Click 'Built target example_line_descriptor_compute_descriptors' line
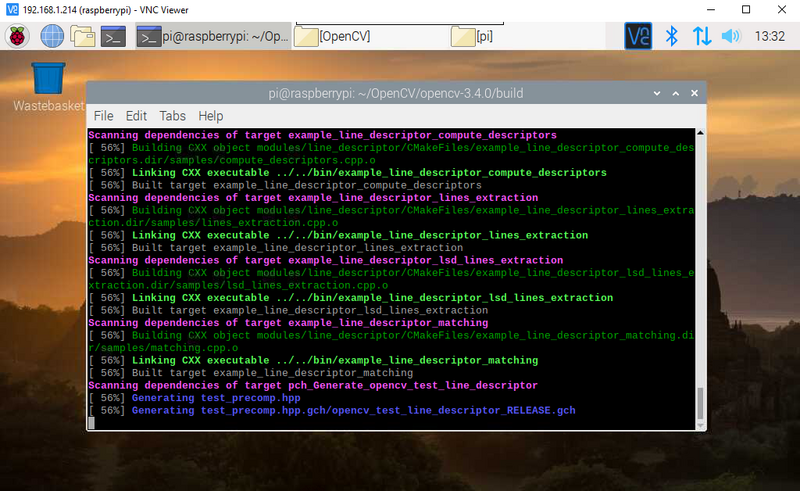The height and width of the screenshot is (491, 800). point(285,185)
